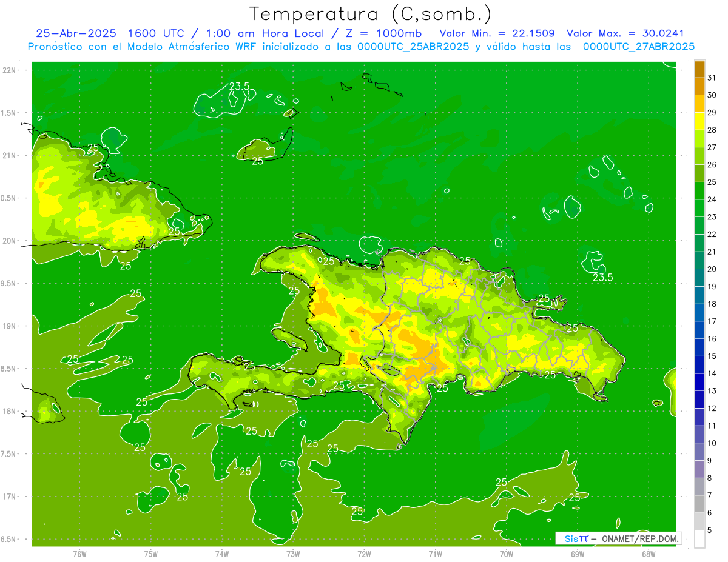Click the "72W" longitude axis label
The image size is (728, 562).
(x=364, y=554)
